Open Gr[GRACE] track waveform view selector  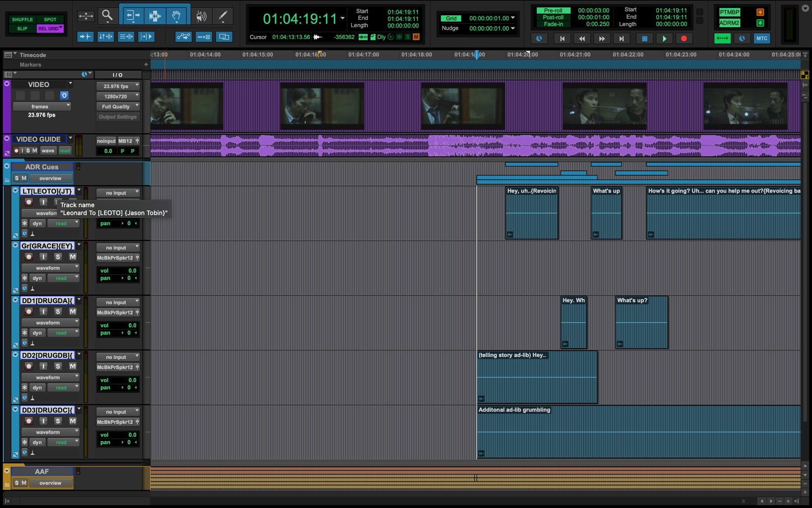coord(51,268)
